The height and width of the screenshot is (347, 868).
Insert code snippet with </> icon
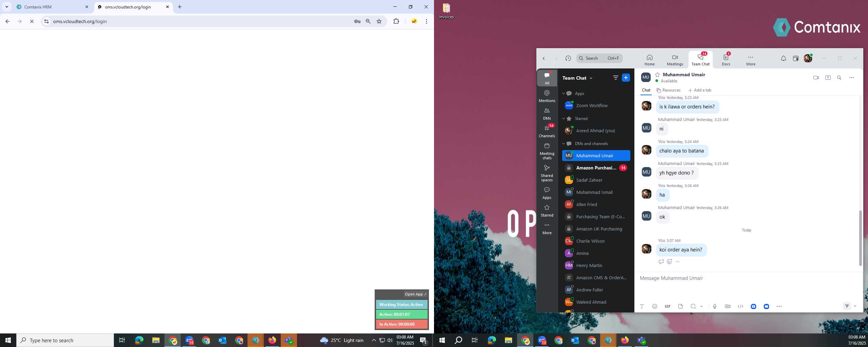pyautogui.click(x=741, y=306)
